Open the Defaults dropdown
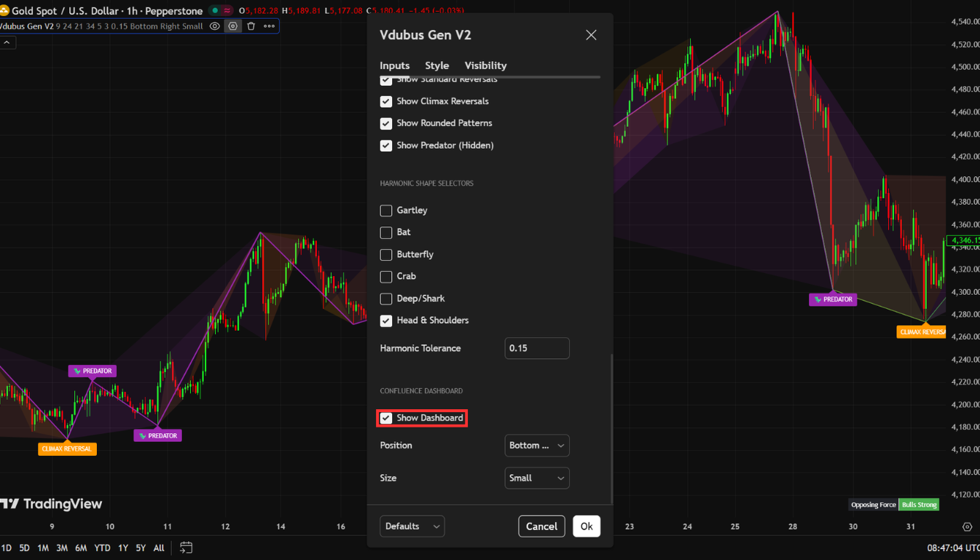The image size is (980, 560). (412, 526)
